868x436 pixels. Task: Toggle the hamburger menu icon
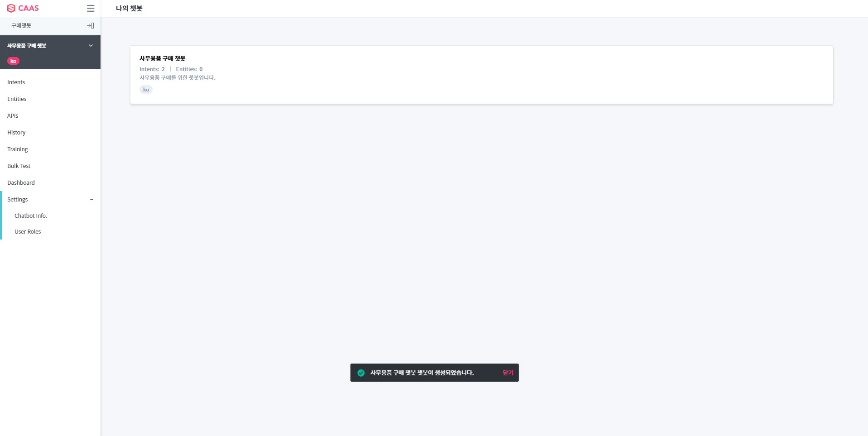tap(91, 8)
